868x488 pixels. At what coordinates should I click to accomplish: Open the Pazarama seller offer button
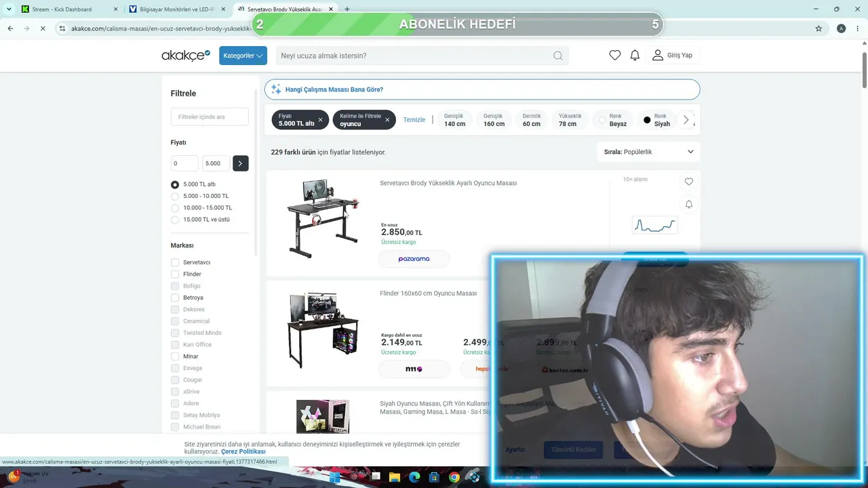pos(414,259)
